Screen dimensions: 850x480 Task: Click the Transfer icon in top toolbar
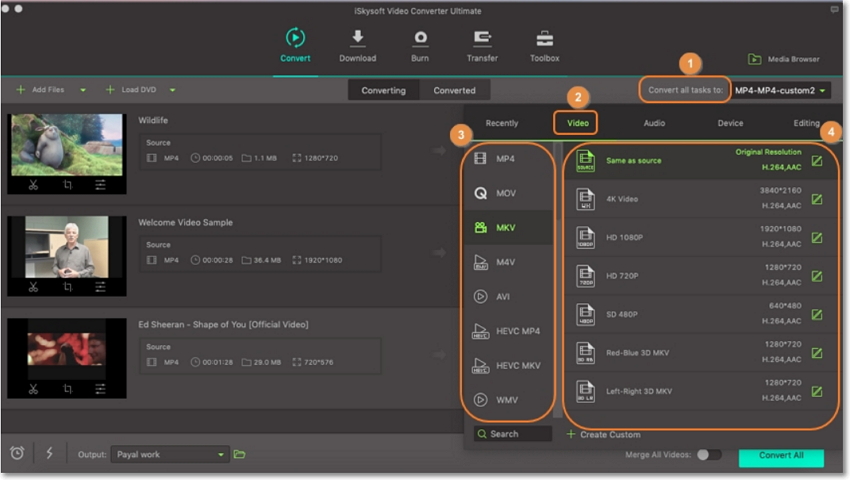click(x=482, y=39)
